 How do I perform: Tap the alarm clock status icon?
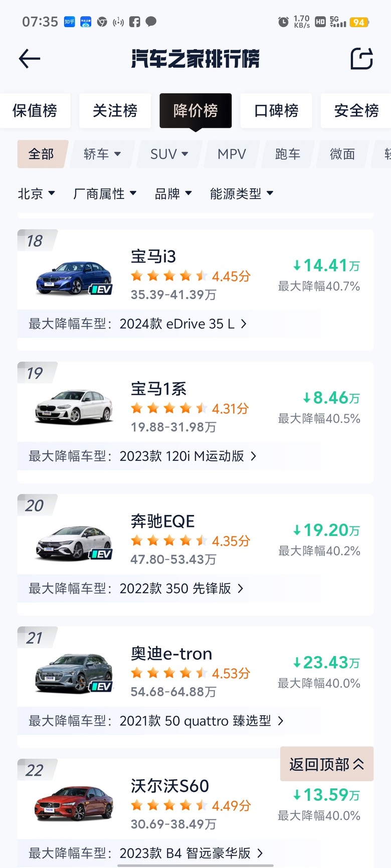point(283,22)
